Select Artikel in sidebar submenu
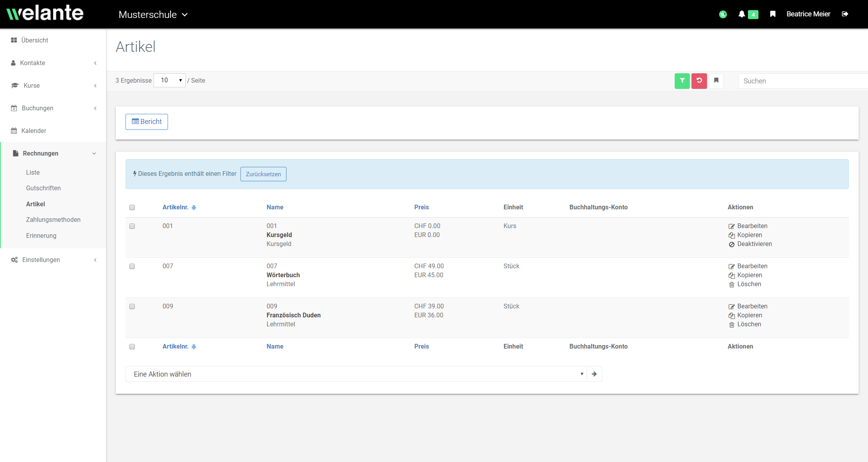The image size is (868, 462). (35, 204)
